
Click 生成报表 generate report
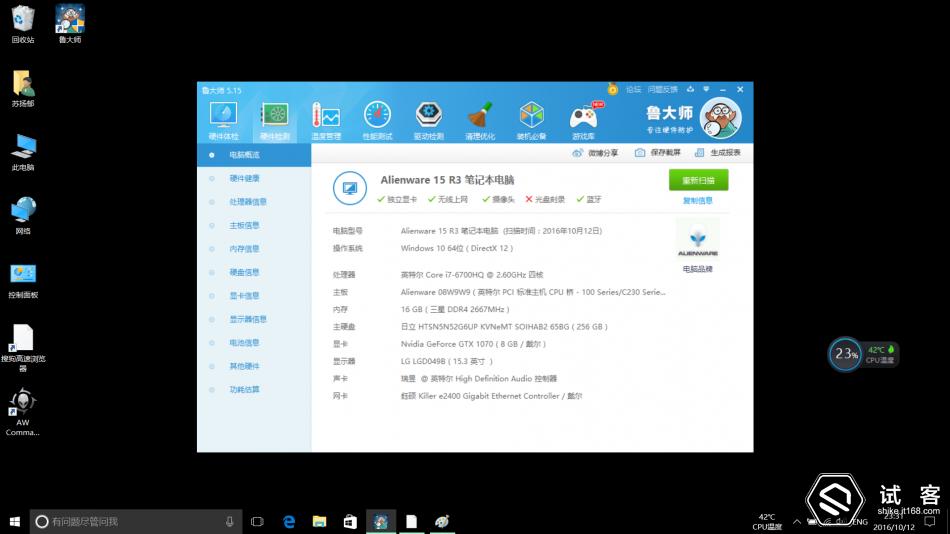[x=719, y=153]
